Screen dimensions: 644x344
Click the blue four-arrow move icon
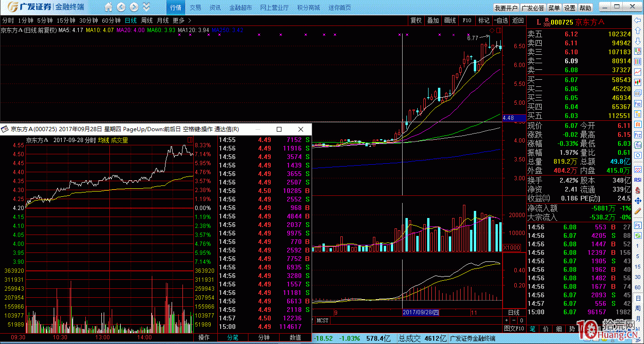[x=638, y=201]
